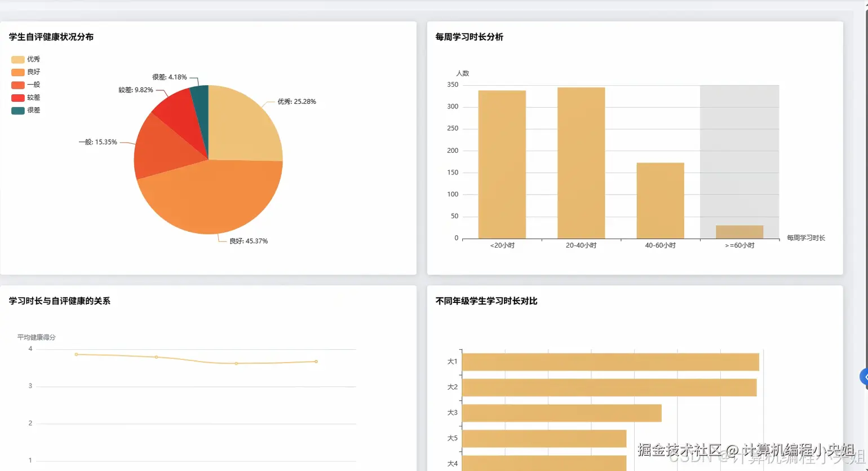Click the >=60小时 bar

tap(739, 232)
